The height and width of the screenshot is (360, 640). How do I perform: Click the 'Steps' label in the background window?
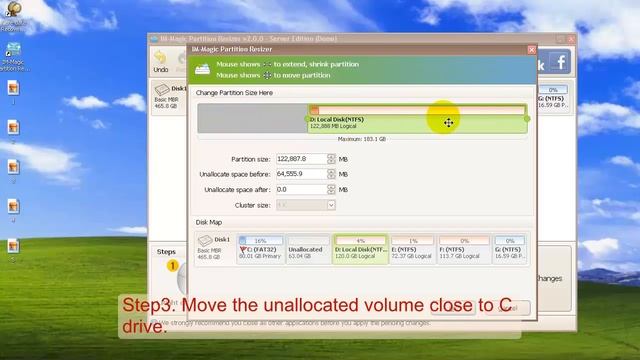(166, 251)
